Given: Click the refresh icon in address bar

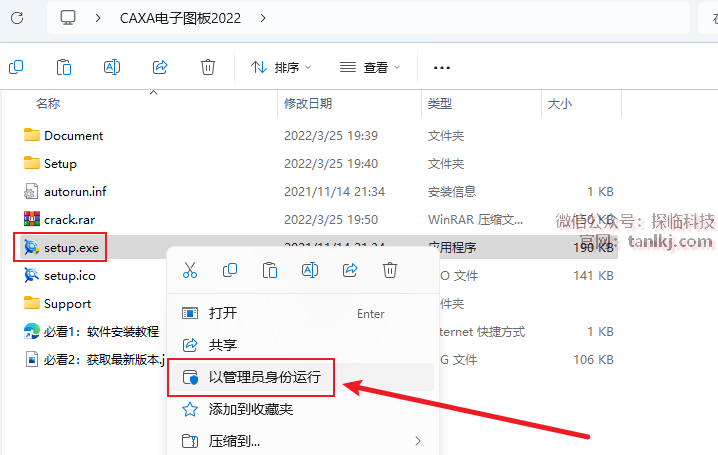Looking at the screenshot, I should coord(17,18).
